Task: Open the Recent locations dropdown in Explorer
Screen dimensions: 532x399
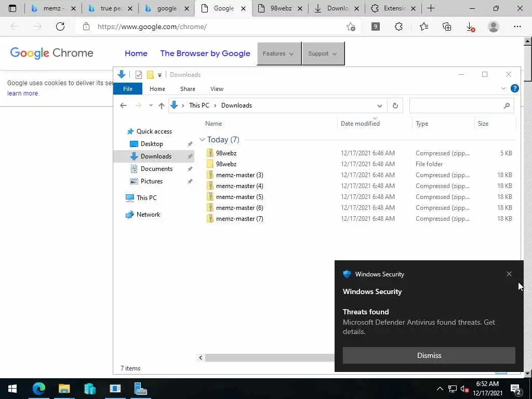Action: pos(151,105)
